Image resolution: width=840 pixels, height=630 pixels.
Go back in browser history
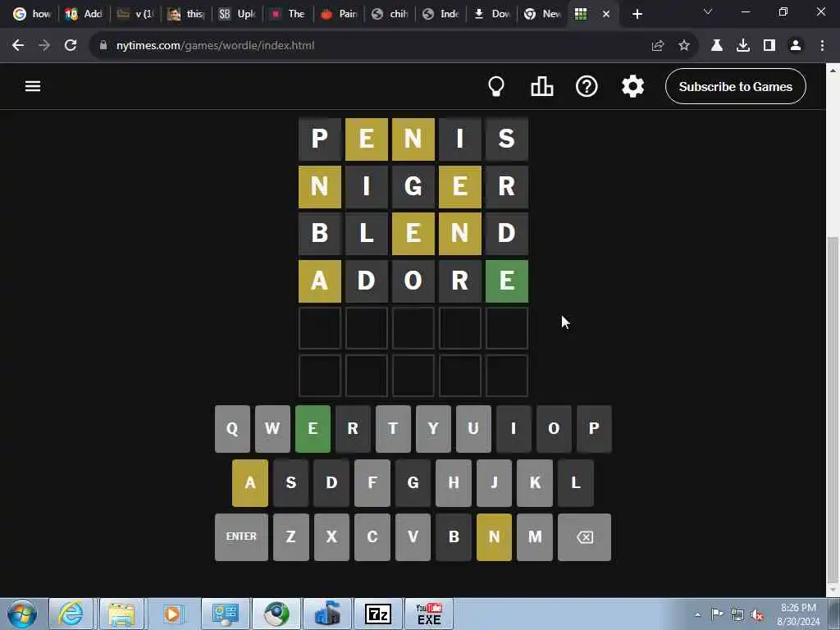pos(18,46)
